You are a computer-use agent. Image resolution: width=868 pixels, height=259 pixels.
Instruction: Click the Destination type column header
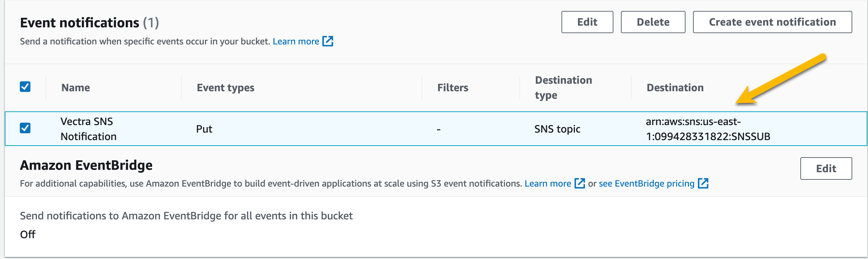click(x=563, y=88)
